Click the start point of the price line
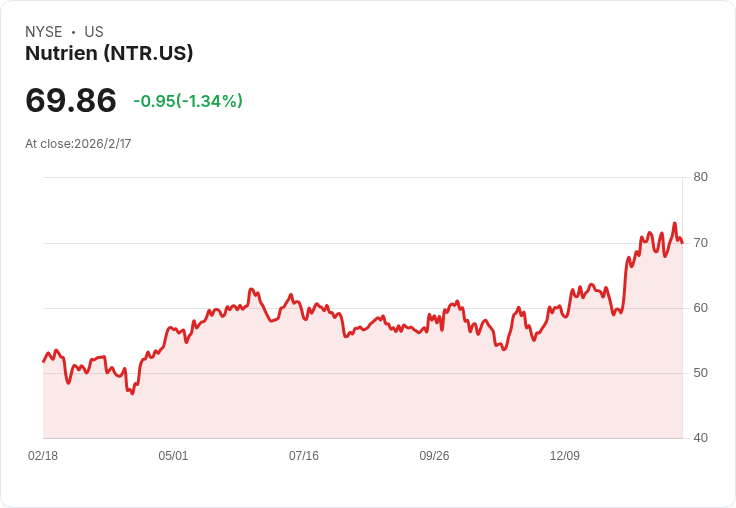 (x=44, y=362)
